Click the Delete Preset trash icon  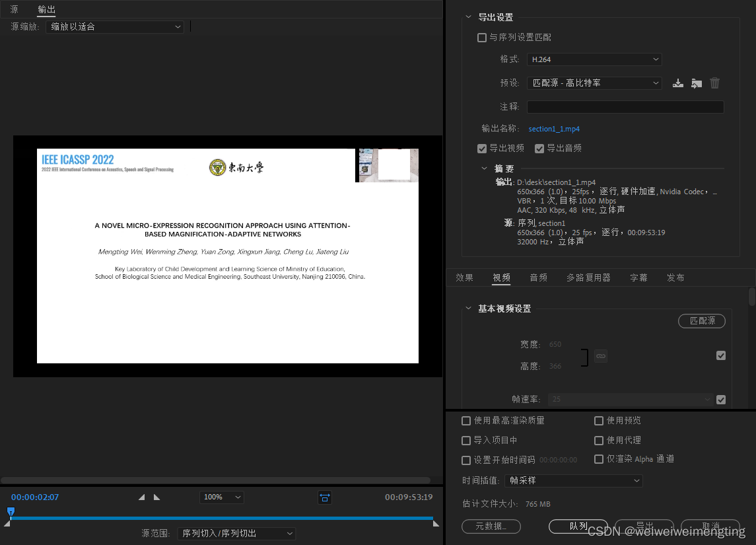(x=714, y=83)
